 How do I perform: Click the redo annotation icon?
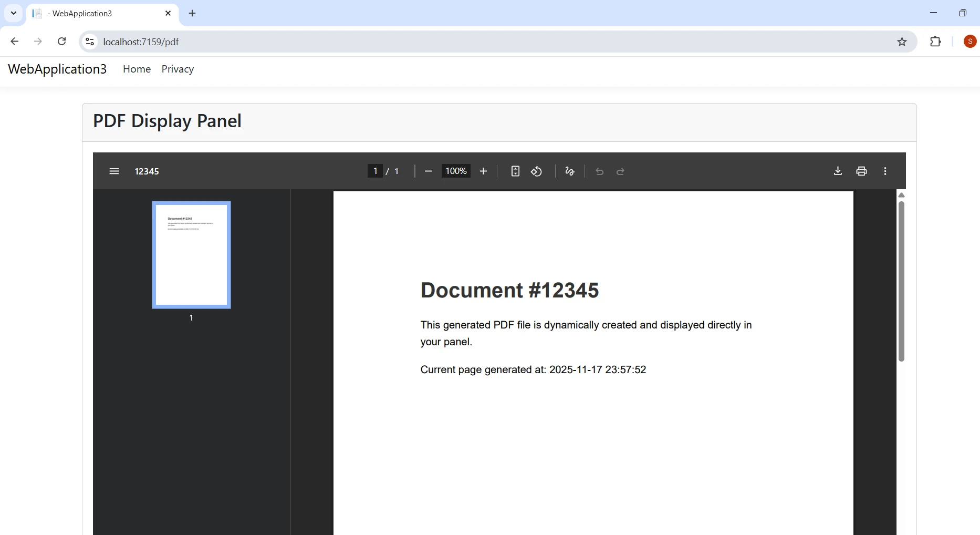(620, 172)
